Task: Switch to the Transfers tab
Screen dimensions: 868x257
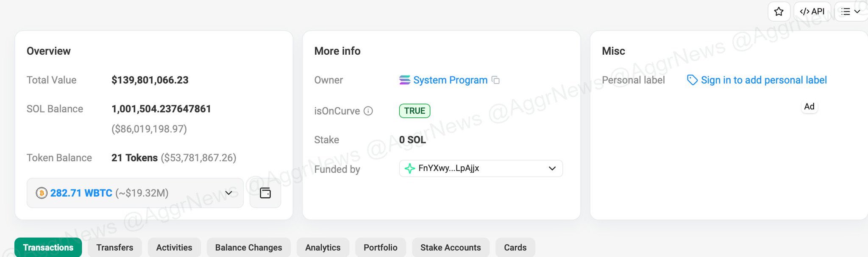Action: click(x=115, y=248)
